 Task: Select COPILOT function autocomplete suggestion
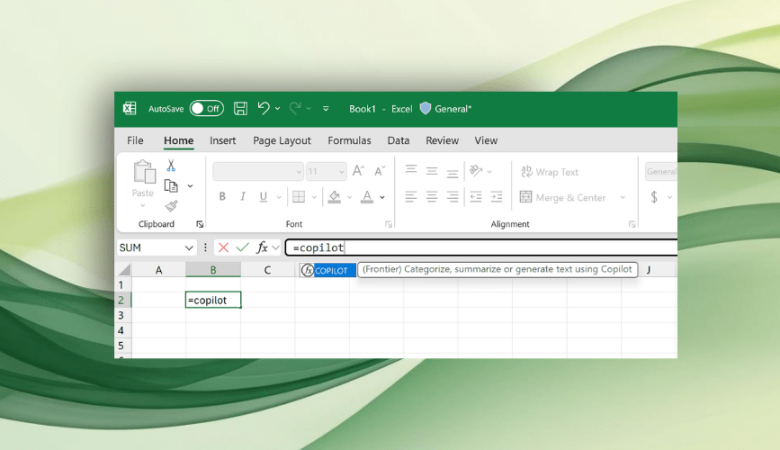pyautogui.click(x=327, y=270)
